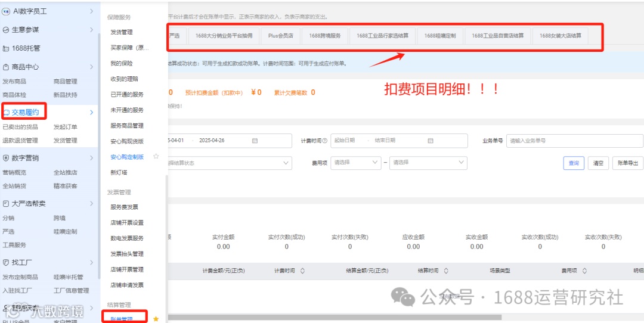Open 收到的理赔 in the submenu
The height and width of the screenshot is (323, 644).
pyautogui.click(x=124, y=79)
